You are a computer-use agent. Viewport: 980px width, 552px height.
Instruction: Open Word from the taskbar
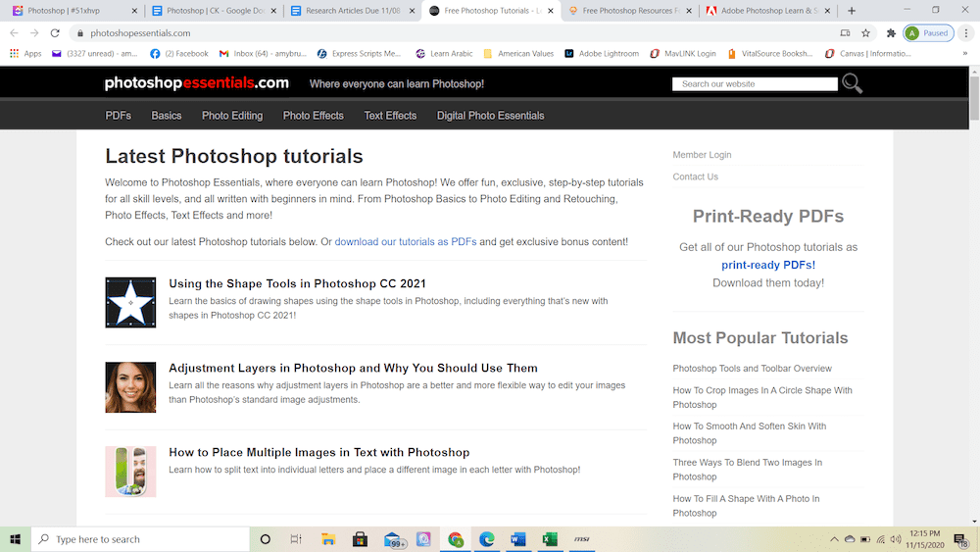point(518,539)
